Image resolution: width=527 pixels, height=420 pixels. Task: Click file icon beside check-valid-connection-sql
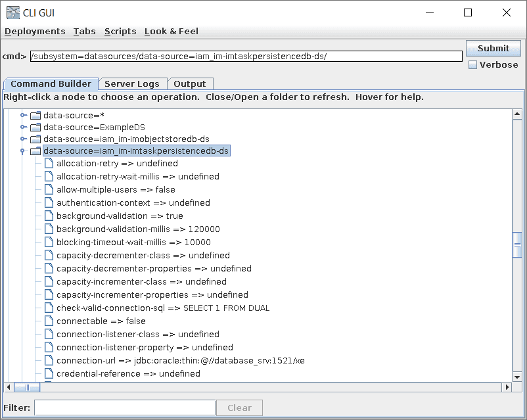point(49,308)
